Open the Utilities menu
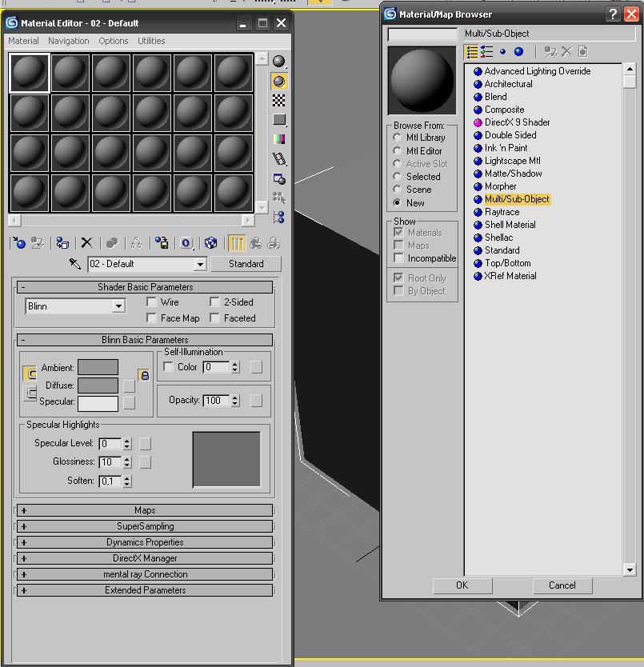This screenshot has height=667, width=644. (x=151, y=41)
